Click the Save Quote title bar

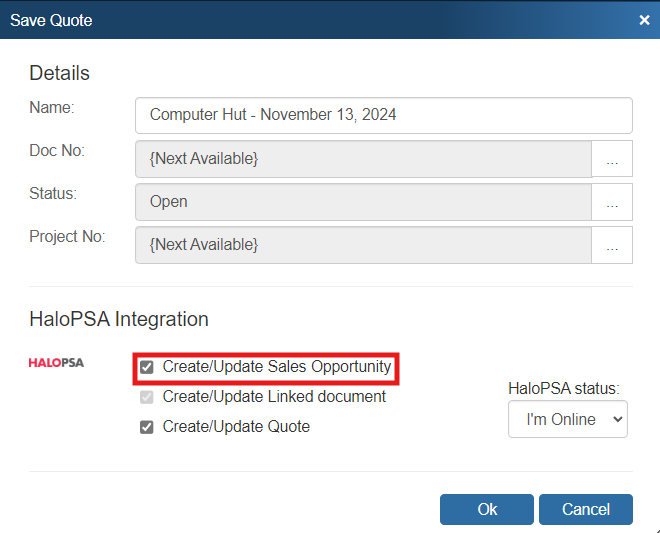coord(300,20)
